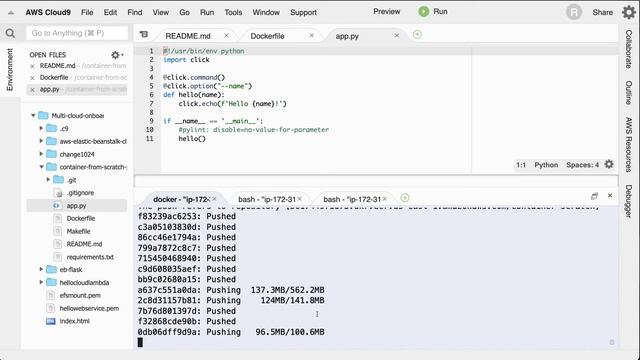The width and height of the screenshot is (640, 360).
Task: Change Spaces: 4 indentation setting
Action: click(582, 165)
